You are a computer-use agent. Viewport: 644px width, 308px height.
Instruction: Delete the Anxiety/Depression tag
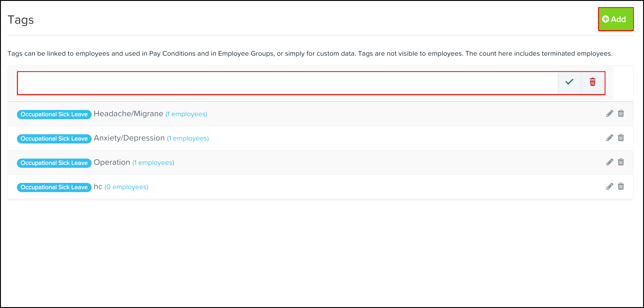621,138
